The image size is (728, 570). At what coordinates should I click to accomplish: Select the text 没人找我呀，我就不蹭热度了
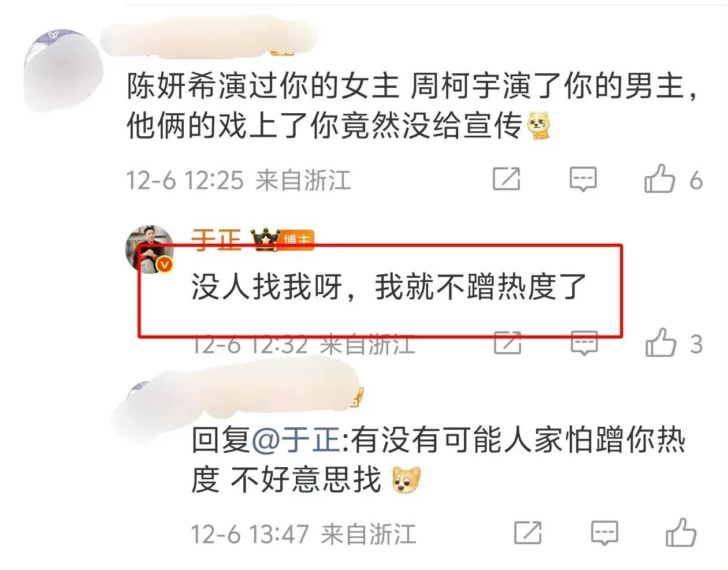tap(389, 287)
